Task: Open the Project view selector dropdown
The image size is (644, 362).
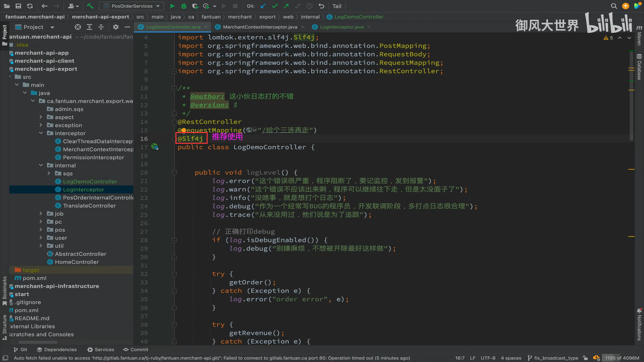Action: [x=52, y=27]
